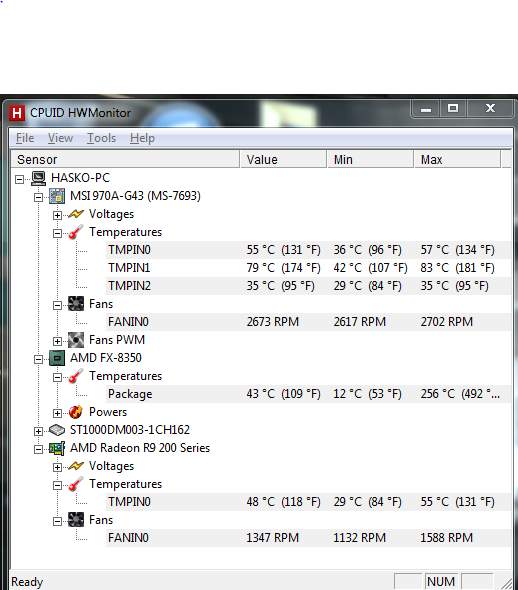This screenshot has width=518, height=590.
Task: Click the motherboard Fans icon
Action: 76,304
